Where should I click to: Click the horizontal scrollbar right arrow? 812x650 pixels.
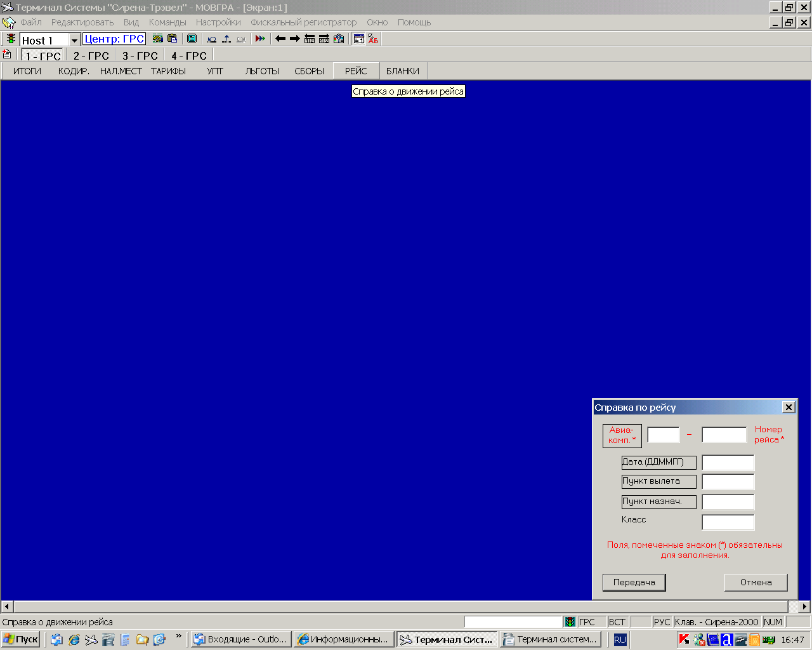(x=804, y=606)
